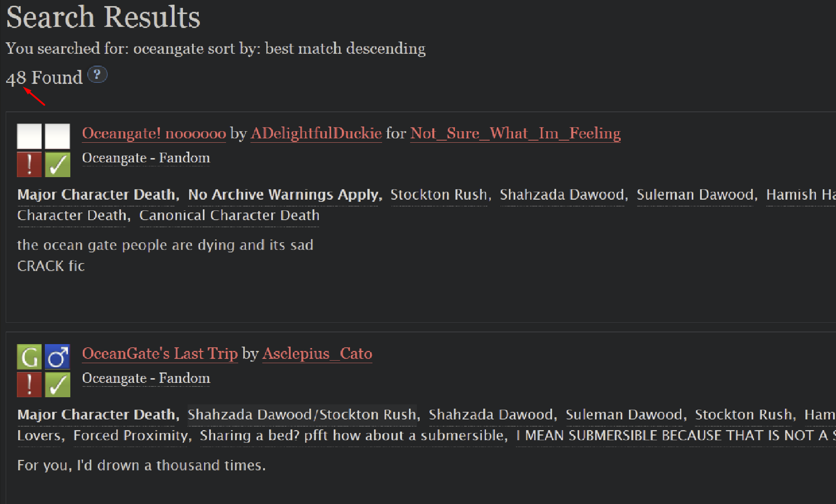The width and height of the screenshot is (836, 504).
Task: Click the green complete checkmark on Oceangate! noooooo
Action: [x=57, y=164]
